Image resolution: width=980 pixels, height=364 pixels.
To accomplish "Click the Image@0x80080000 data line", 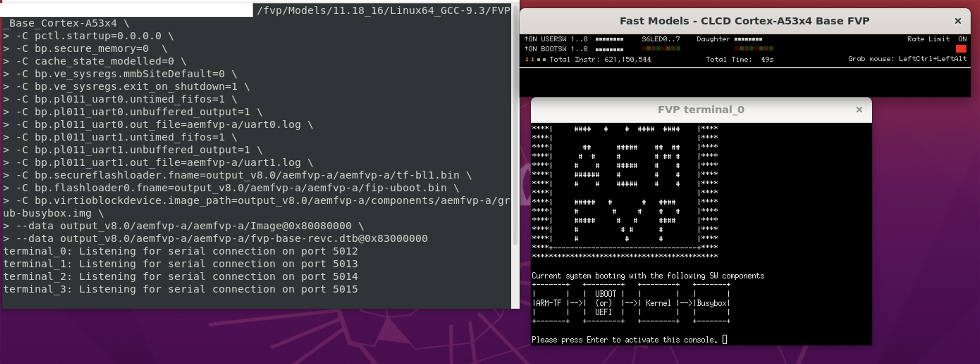I will pyautogui.click(x=184, y=226).
